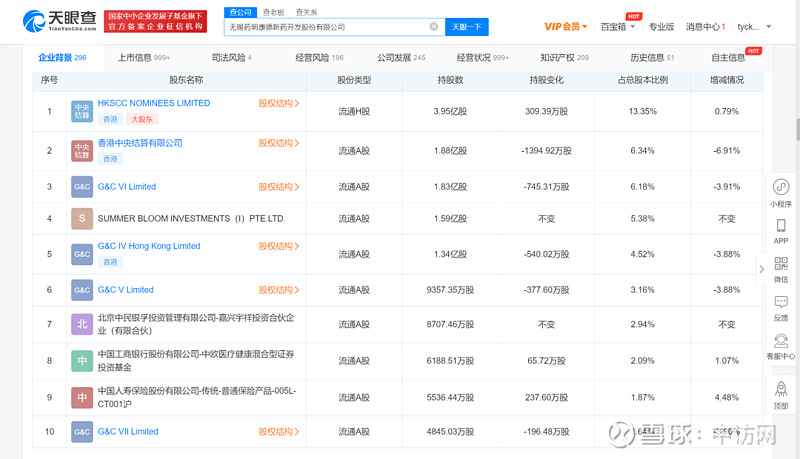
Task: Open the 百宝箱 dropdown menu
Action: coord(620,27)
